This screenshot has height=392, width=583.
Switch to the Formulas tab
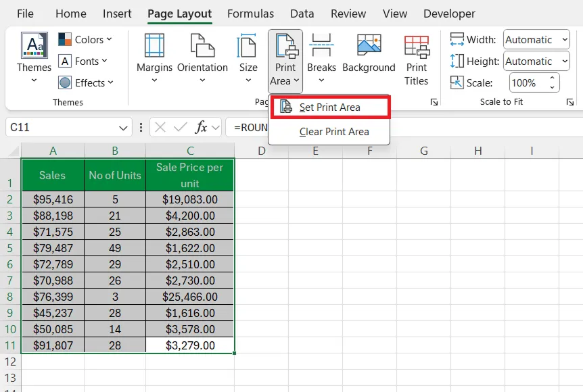click(250, 14)
